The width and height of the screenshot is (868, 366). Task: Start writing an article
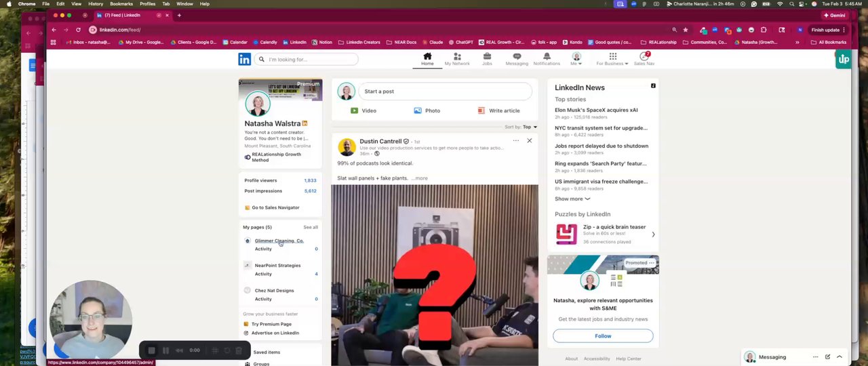(498, 110)
